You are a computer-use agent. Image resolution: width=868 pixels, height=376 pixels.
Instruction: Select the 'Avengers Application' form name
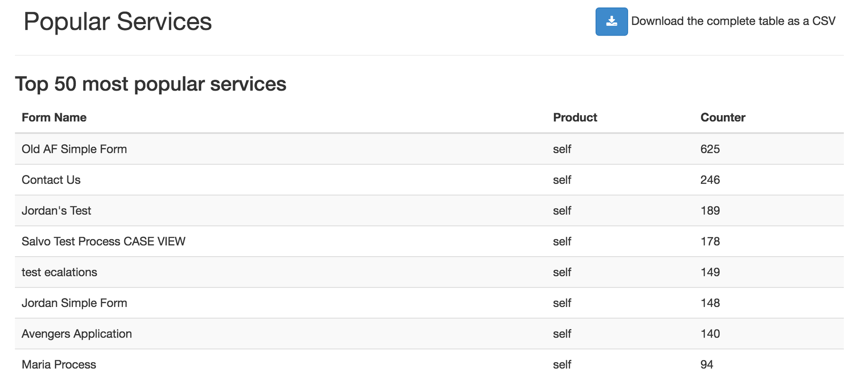tap(77, 334)
